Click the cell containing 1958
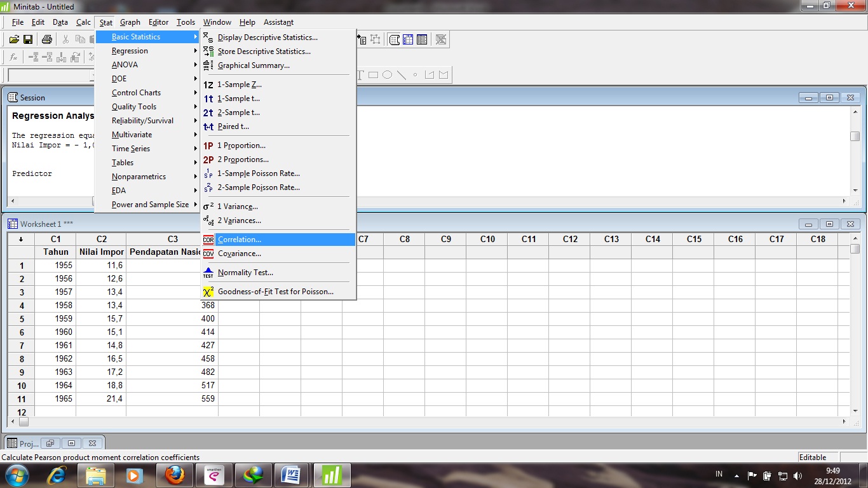Viewport: 868px width, 488px height. tap(55, 305)
